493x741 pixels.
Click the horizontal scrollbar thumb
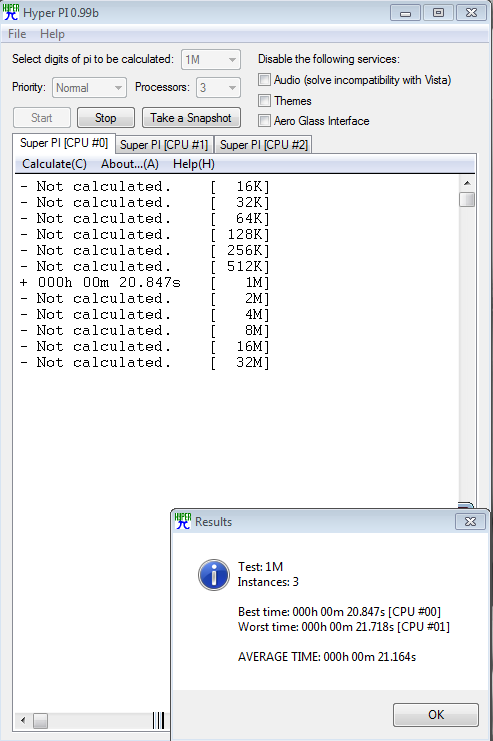point(40,720)
